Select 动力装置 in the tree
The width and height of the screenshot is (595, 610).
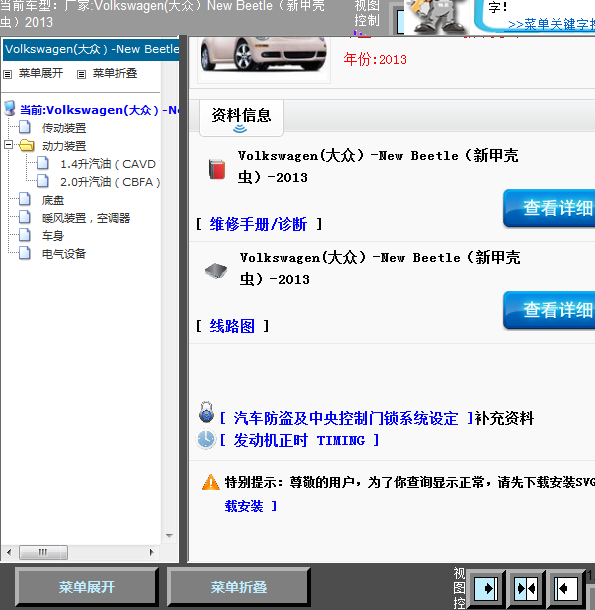click(x=64, y=146)
